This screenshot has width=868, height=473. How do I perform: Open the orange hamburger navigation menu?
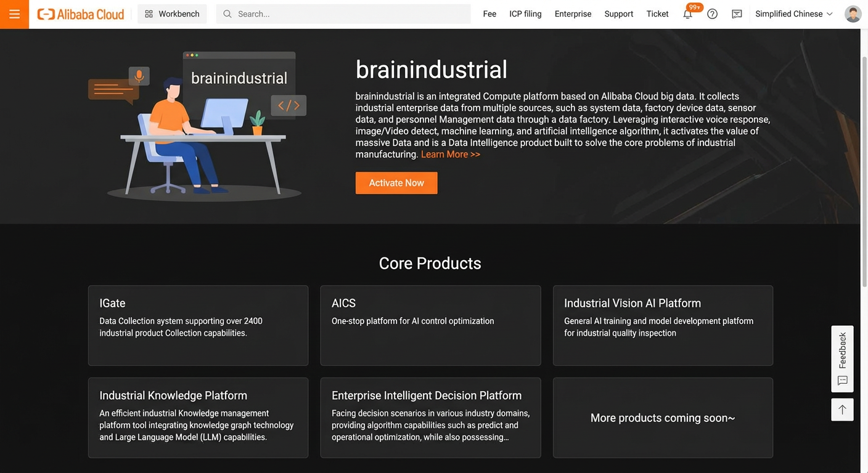tap(14, 14)
